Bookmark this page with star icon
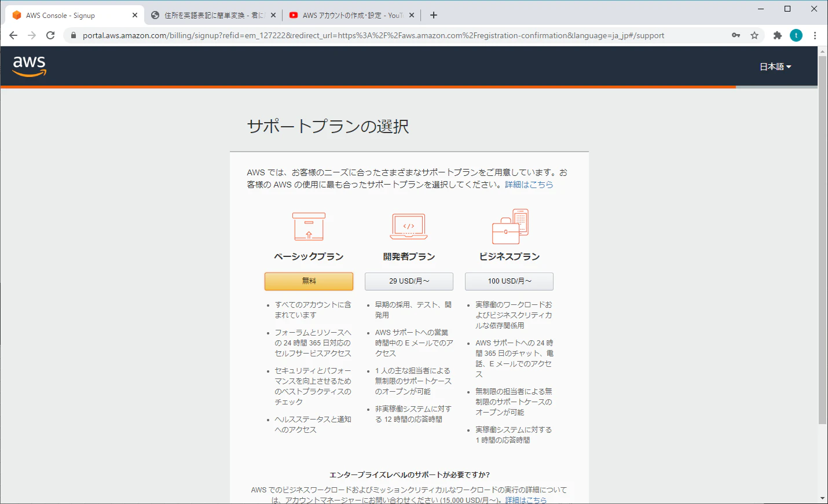This screenshot has width=828, height=504. click(x=754, y=35)
